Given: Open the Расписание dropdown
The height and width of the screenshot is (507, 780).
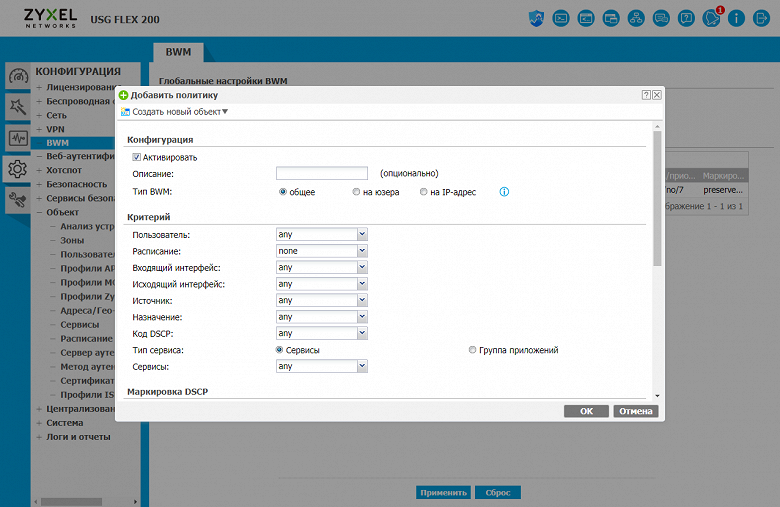Looking at the screenshot, I should 322,251.
